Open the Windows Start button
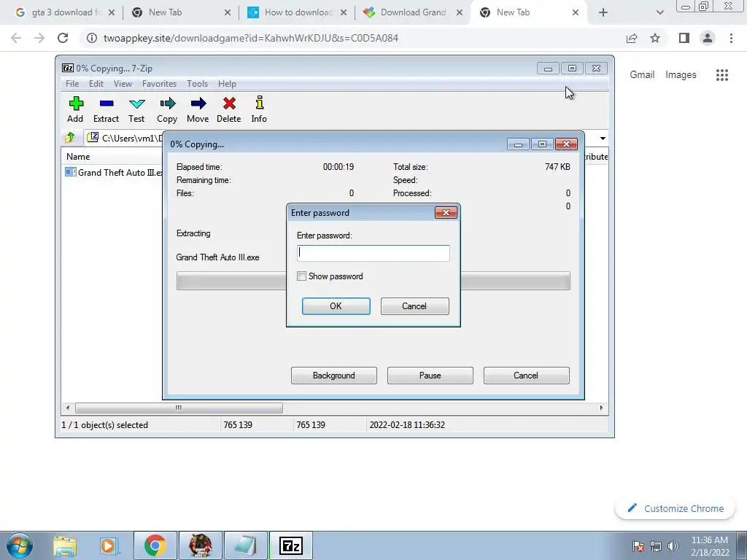This screenshot has width=747, height=560. pos(19,545)
